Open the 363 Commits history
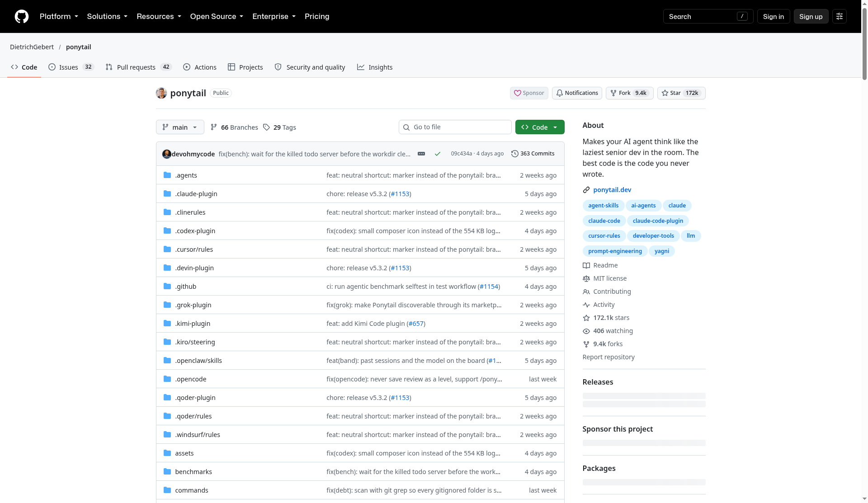Screen dimensions: 868x503 (x=533, y=154)
